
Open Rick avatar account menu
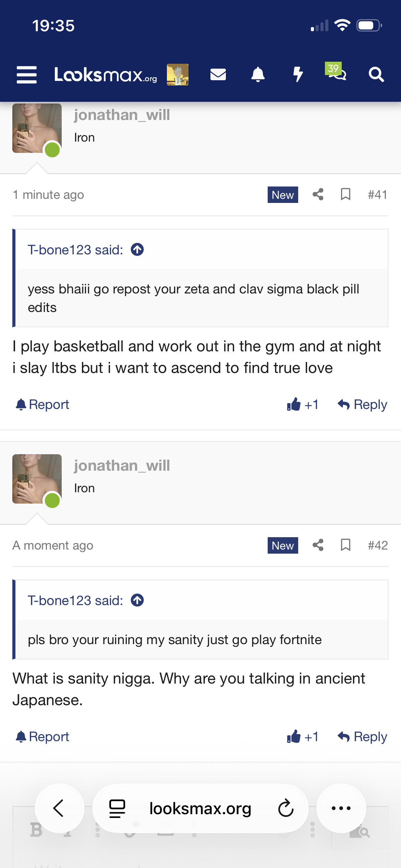click(x=178, y=74)
